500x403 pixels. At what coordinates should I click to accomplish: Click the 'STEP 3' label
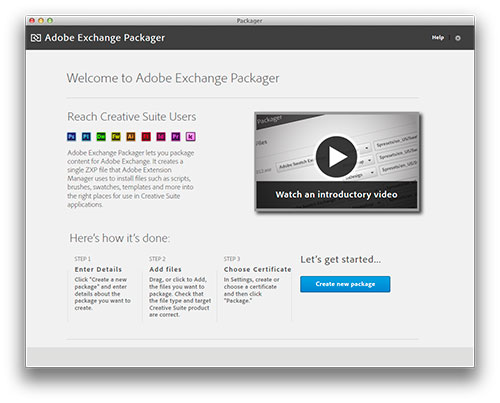pyautogui.click(x=232, y=259)
